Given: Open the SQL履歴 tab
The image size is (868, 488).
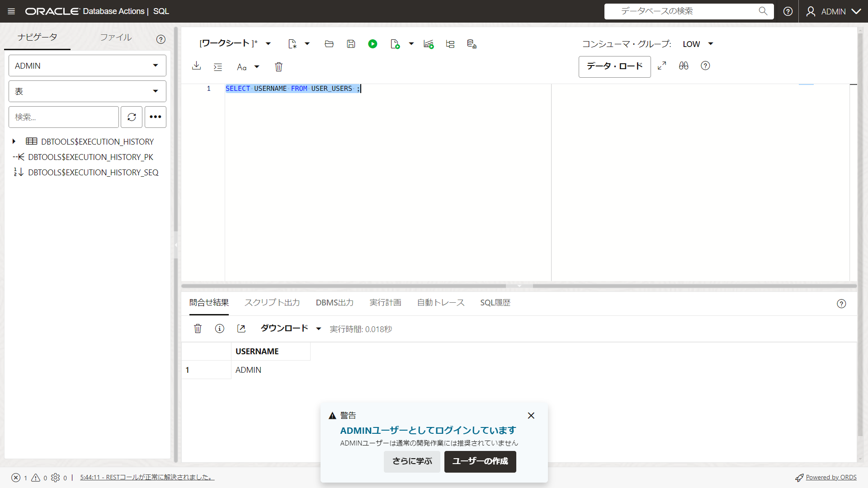Looking at the screenshot, I should tap(495, 303).
